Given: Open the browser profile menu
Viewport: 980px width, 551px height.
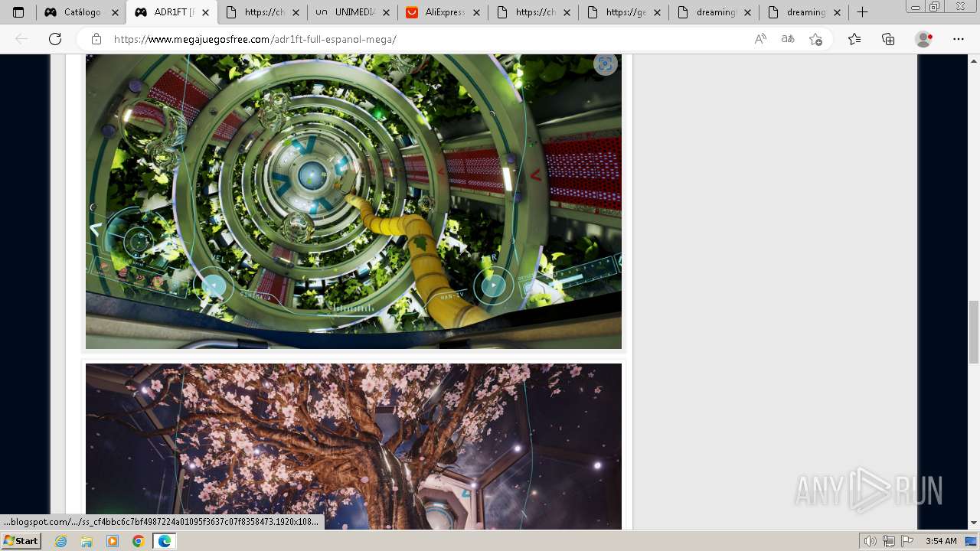Looking at the screenshot, I should coord(924,39).
